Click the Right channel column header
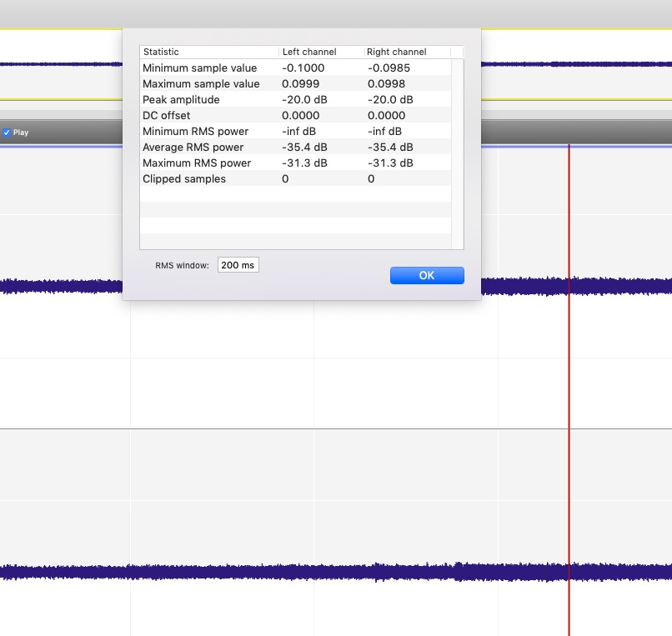The width and height of the screenshot is (672, 636). point(407,52)
